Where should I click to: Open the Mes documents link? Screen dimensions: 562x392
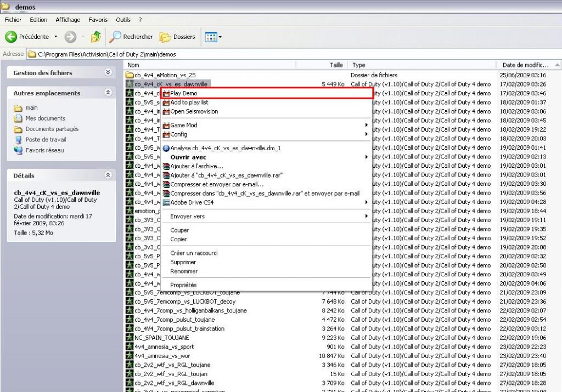tap(46, 118)
